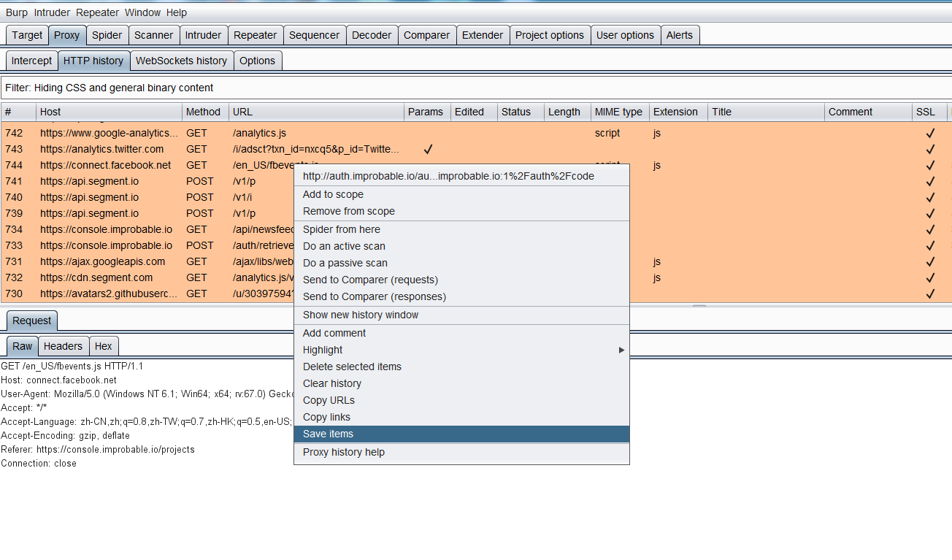Switch to the Sequencer tab
Image resolution: width=952 pixels, height=560 pixels.
tap(314, 35)
